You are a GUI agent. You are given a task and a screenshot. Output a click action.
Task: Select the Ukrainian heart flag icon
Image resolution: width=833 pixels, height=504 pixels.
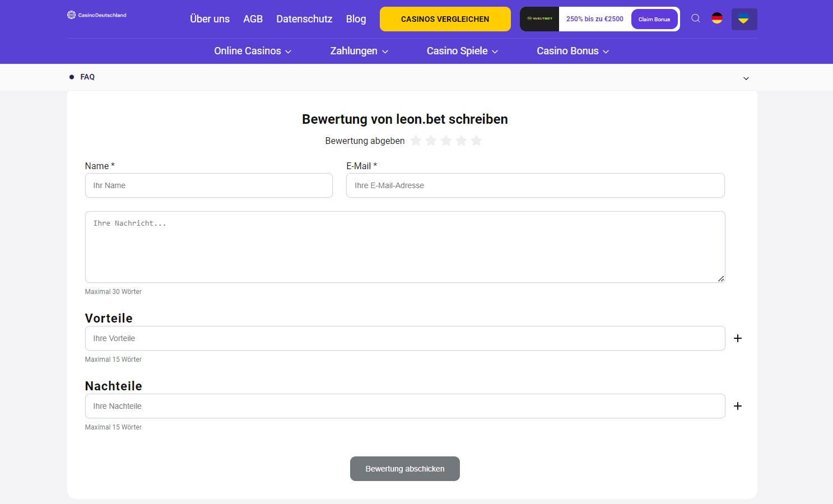tap(744, 19)
